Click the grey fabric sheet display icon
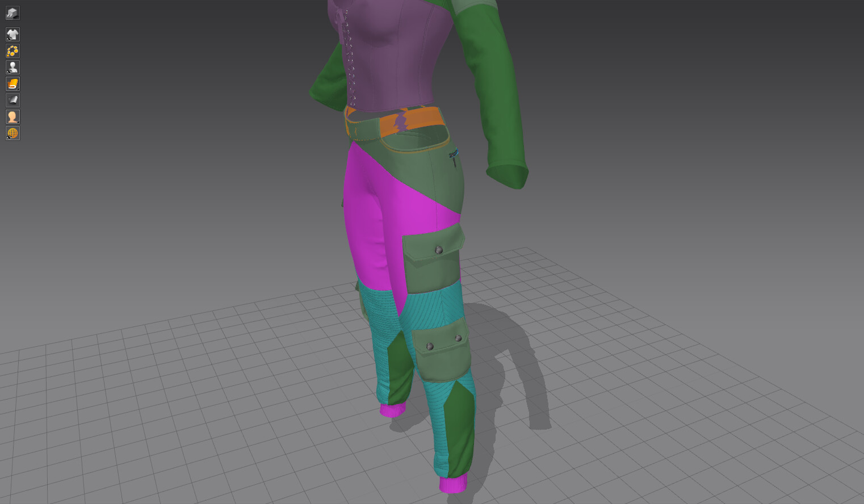 coord(12,100)
